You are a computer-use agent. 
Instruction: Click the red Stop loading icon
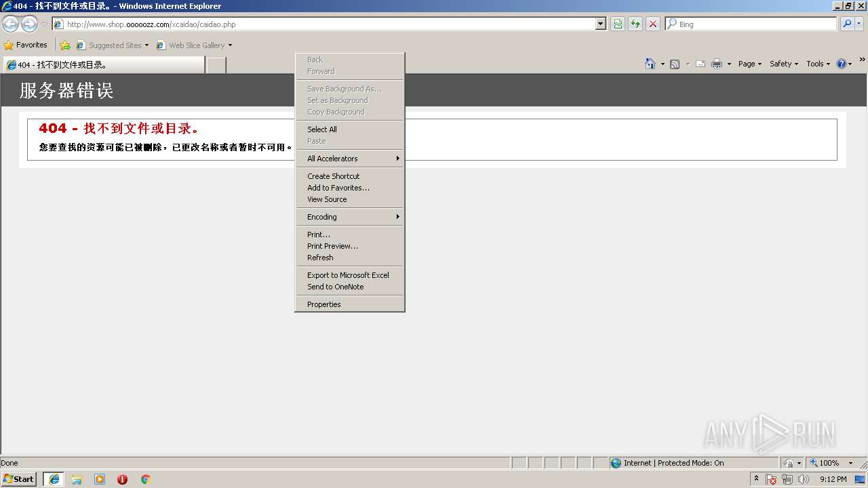[x=653, y=24]
